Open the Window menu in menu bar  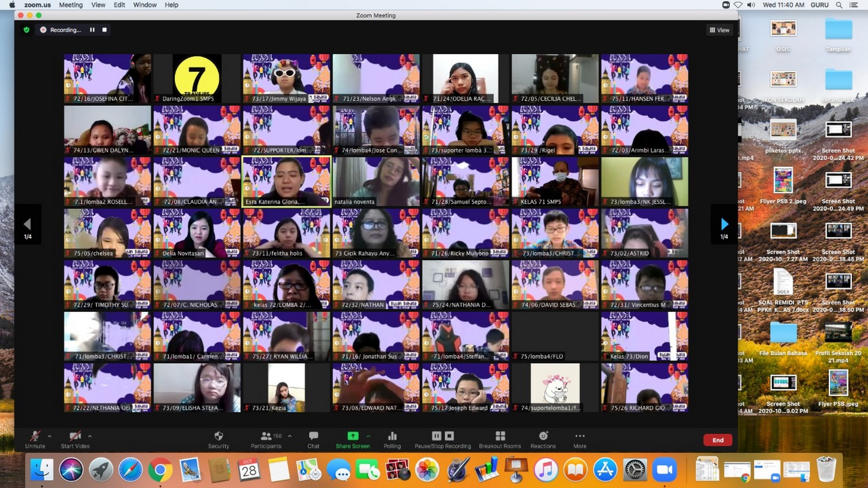tap(145, 5)
